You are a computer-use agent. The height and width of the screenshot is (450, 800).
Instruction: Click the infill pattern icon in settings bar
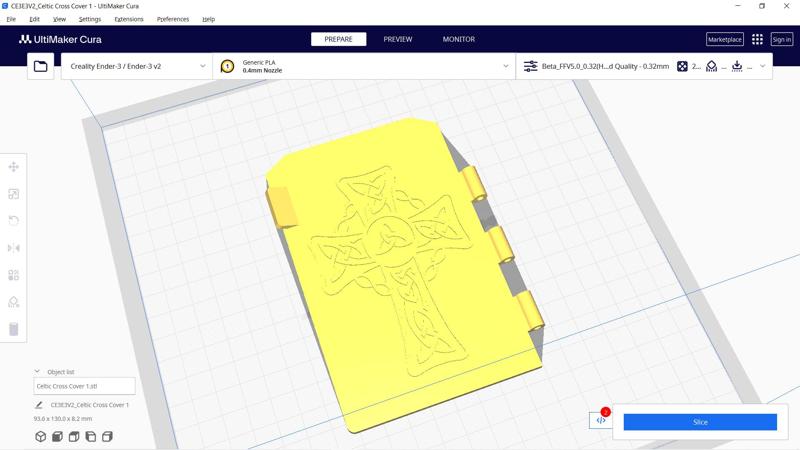(682, 66)
